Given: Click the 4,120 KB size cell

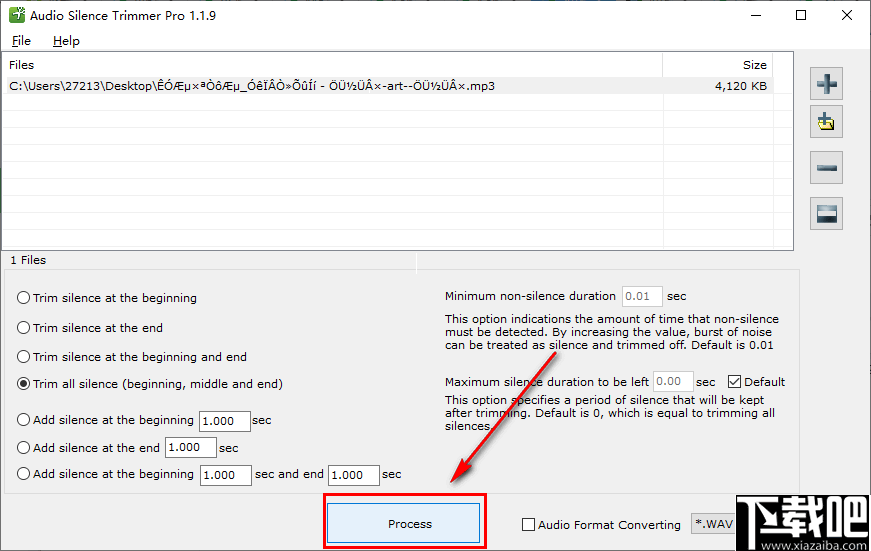Looking at the screenshot, I should tap(740, 86).
